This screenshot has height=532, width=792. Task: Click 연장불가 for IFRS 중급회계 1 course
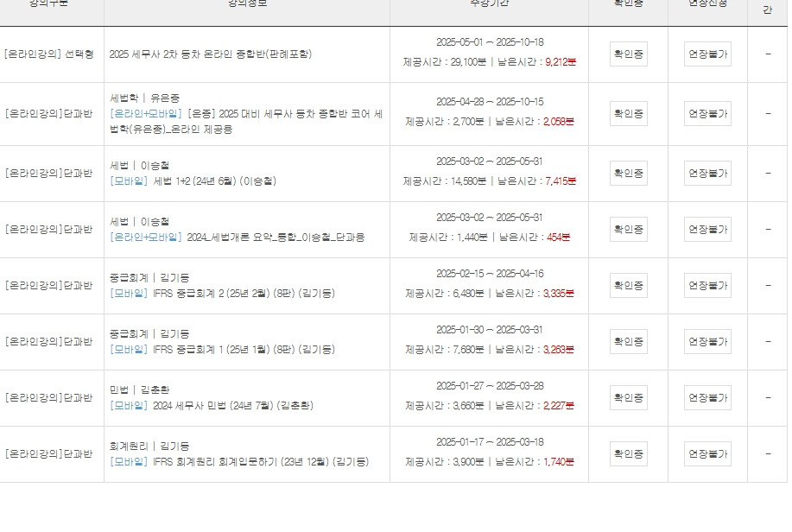(707, 341)
